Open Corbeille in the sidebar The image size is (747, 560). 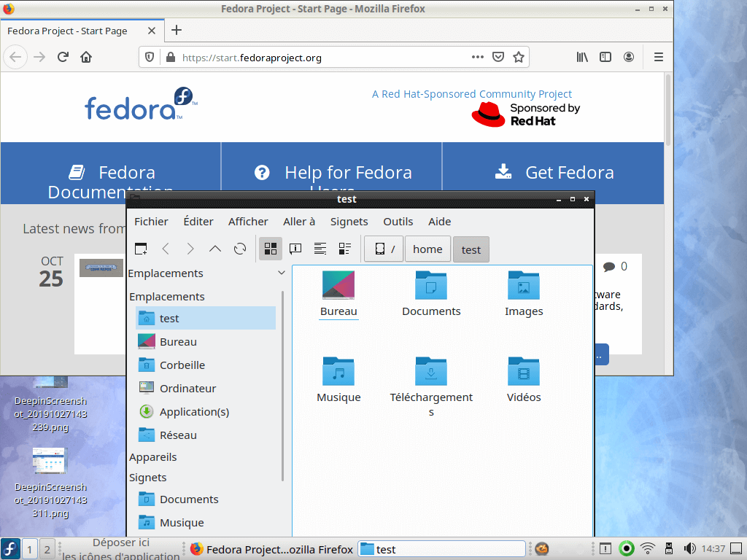coord(206,365)
